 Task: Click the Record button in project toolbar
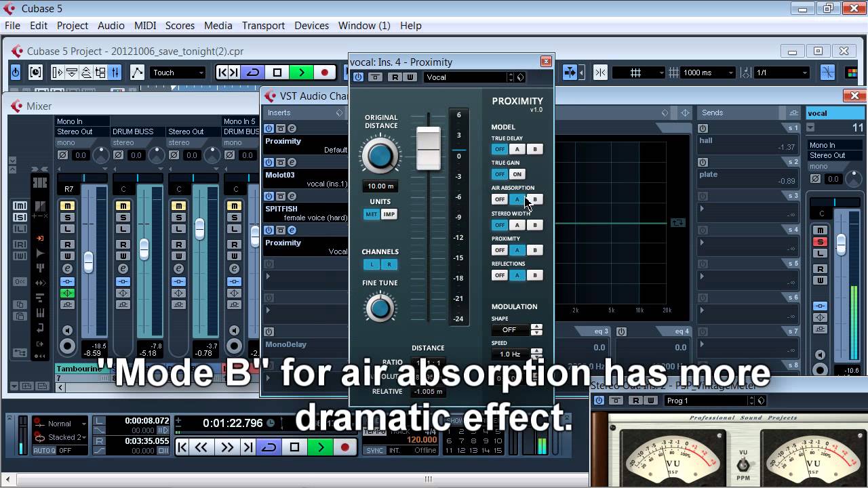tap(324, 73)
